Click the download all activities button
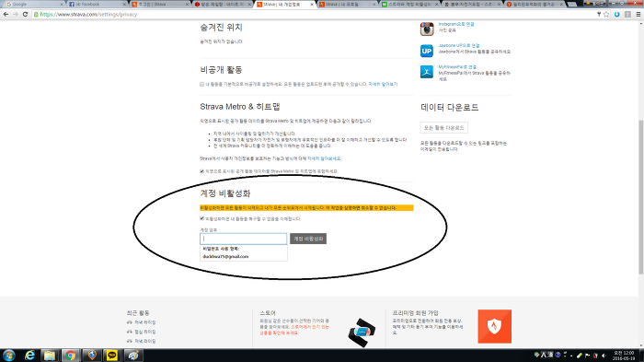This screenshot has height=362, width=644. [x=444, y=127]
